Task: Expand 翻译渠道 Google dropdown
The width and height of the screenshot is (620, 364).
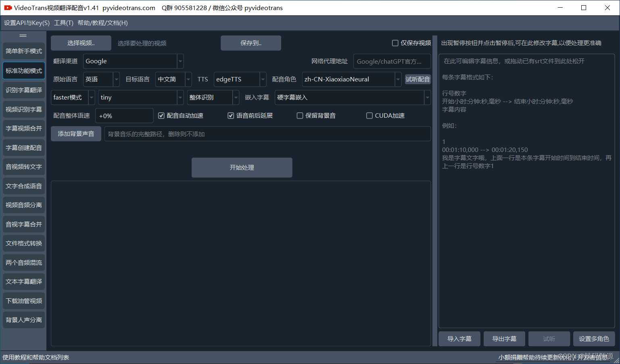Action: pyautogui.click(x=134, y=61)
